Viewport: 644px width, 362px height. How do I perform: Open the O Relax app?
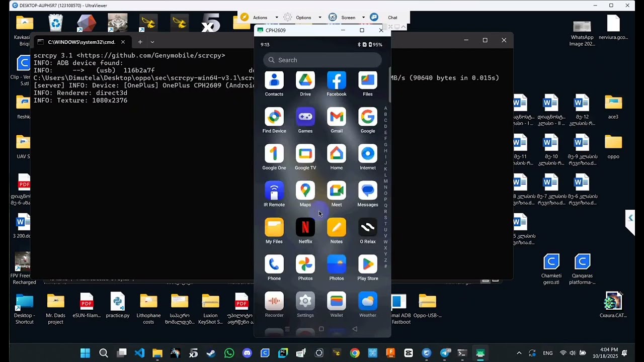(368, 230)
